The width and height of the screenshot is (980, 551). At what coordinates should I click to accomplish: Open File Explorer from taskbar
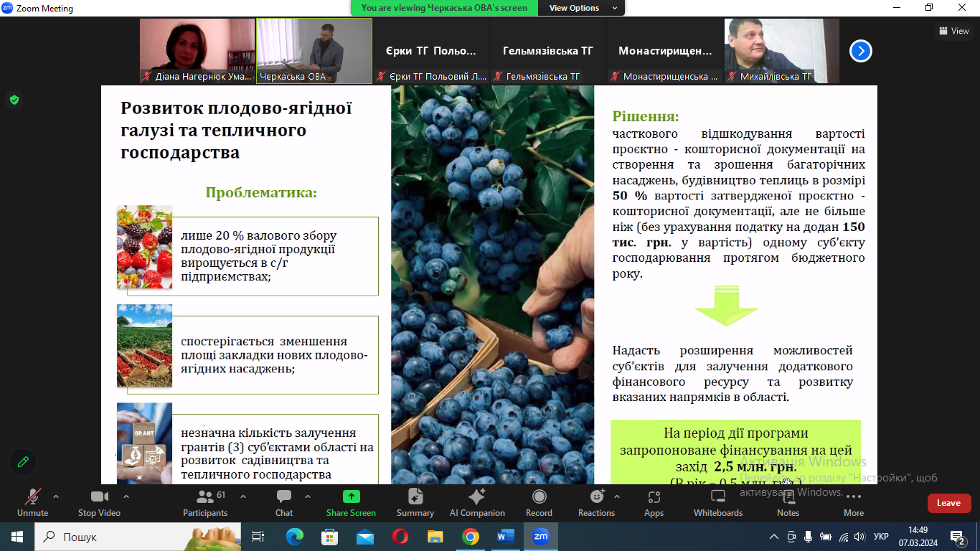[x=435, y=537]
